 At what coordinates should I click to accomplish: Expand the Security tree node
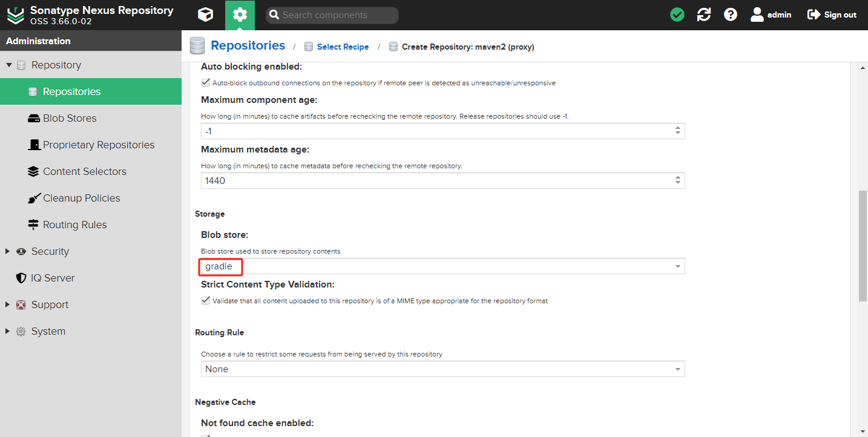pos(8,252)
